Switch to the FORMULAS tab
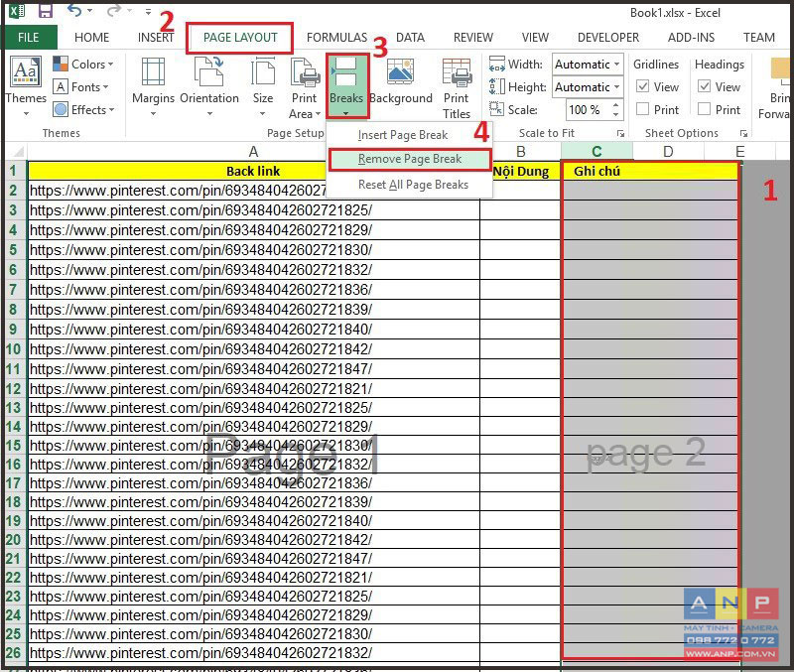794x672 pixels. click(336, 38)
